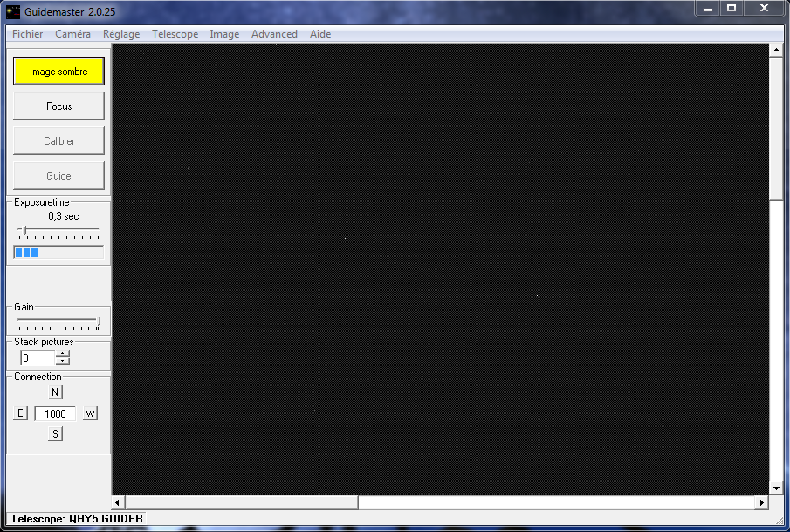790x532 pixels.
Task: Click the E direction button
Action: (20, 413)
